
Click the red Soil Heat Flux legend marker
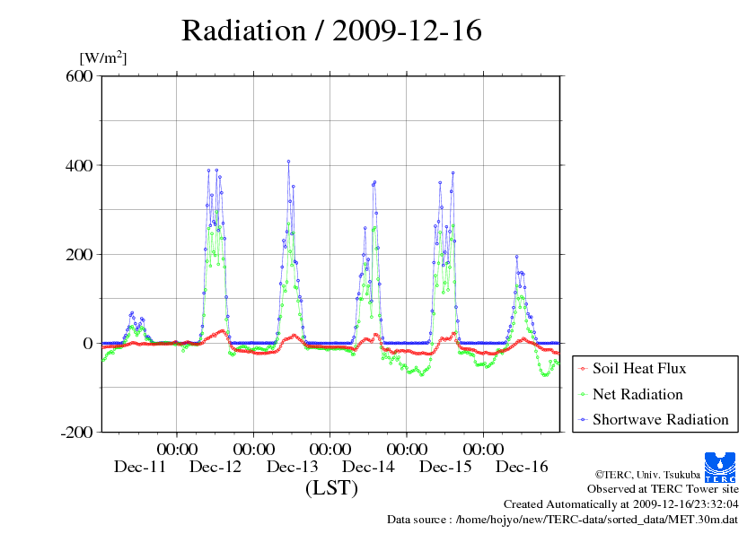[583, 369]
